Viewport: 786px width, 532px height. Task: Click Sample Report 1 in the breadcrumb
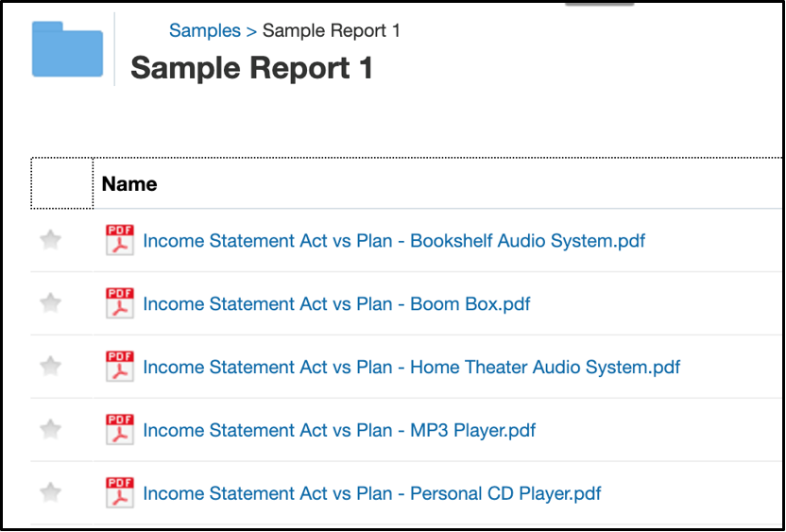332,31
